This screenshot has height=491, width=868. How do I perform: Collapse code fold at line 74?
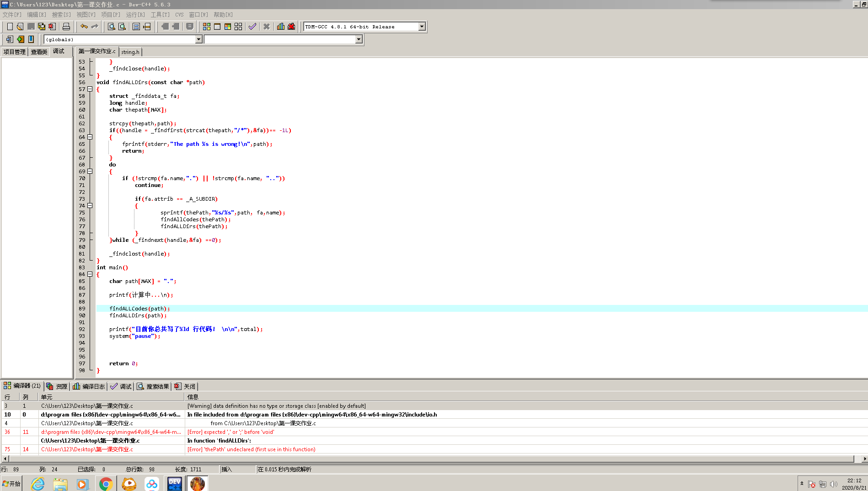pyautogui.click(x=90, y=206)
